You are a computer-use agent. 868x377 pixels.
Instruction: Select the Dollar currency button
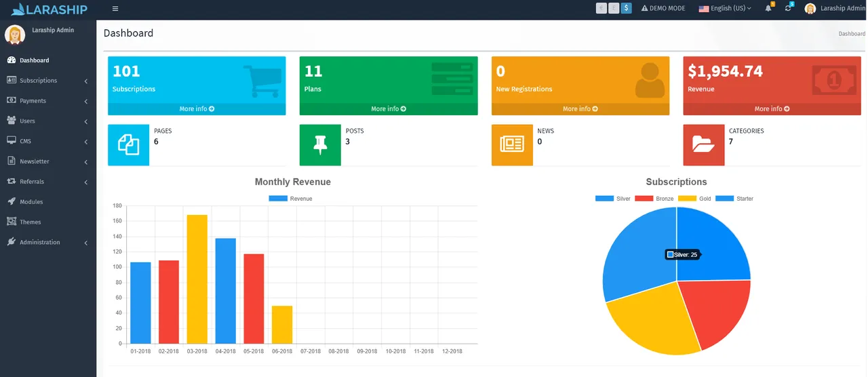[x=626, y=8]
